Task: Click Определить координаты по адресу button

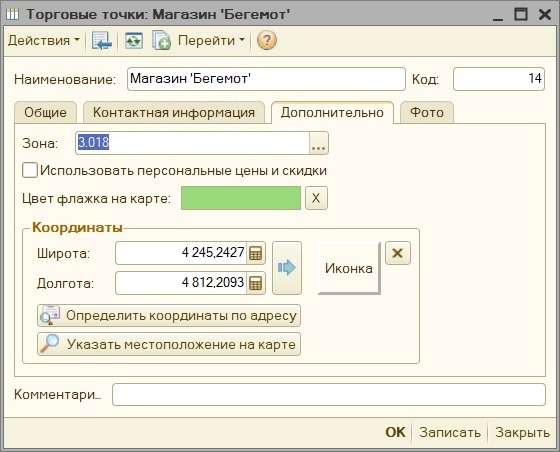Action: coord(169,315)
